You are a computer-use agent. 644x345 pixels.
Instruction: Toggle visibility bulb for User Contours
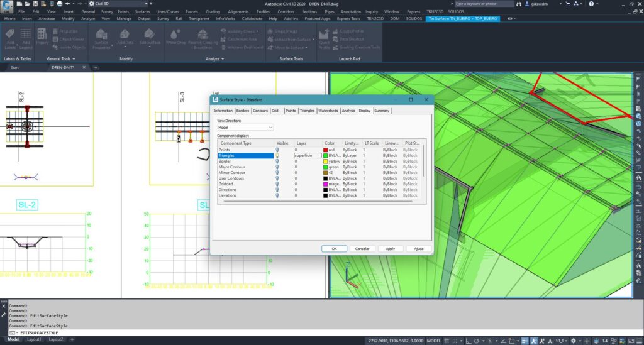coord(277,178)
